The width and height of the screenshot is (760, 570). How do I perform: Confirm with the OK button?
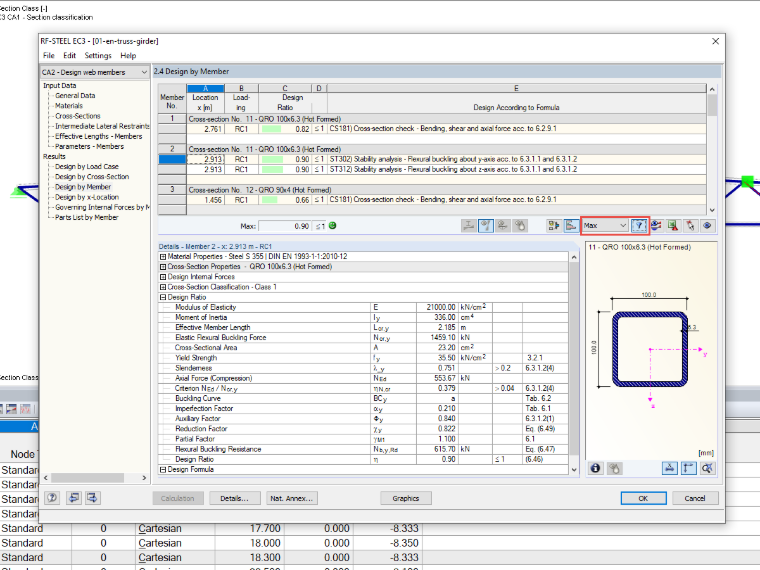[x=643, y=498]
